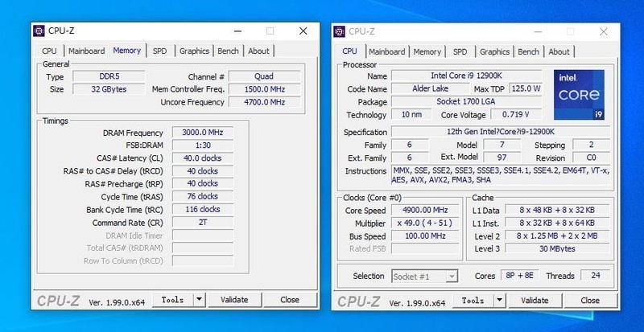The image size is (644, 332).
Task: Click the CPU-Z app icon in the Memory window title bar
Action: click(x=39, y=31)
